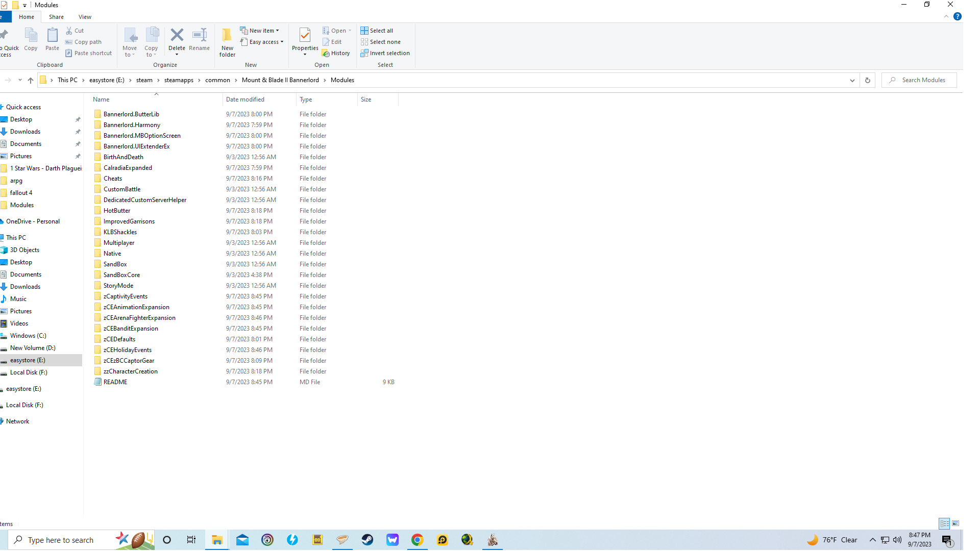
Task: Unpin Downloads from Quick access
Action: (78, 131)
